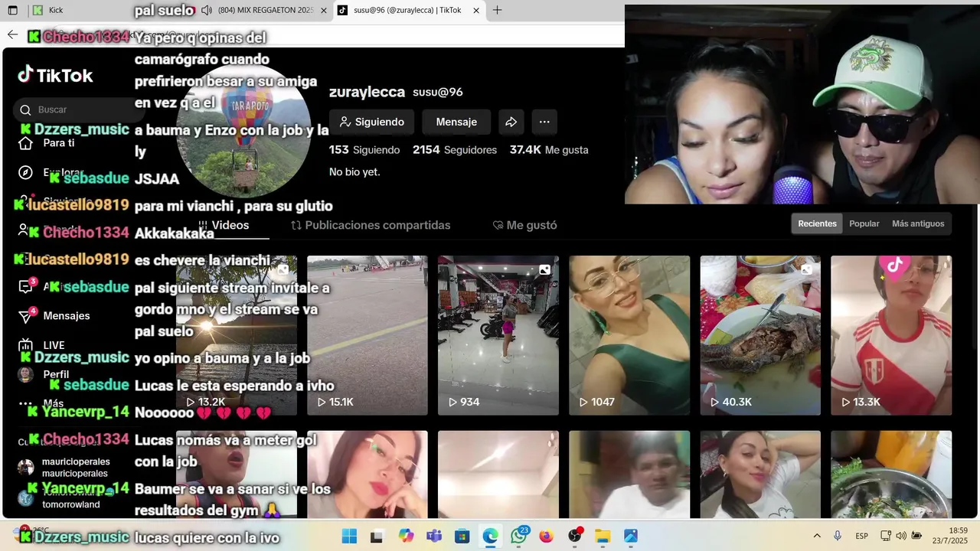Open File Explorer from the taskbar
980x551 pixels.
603,536
